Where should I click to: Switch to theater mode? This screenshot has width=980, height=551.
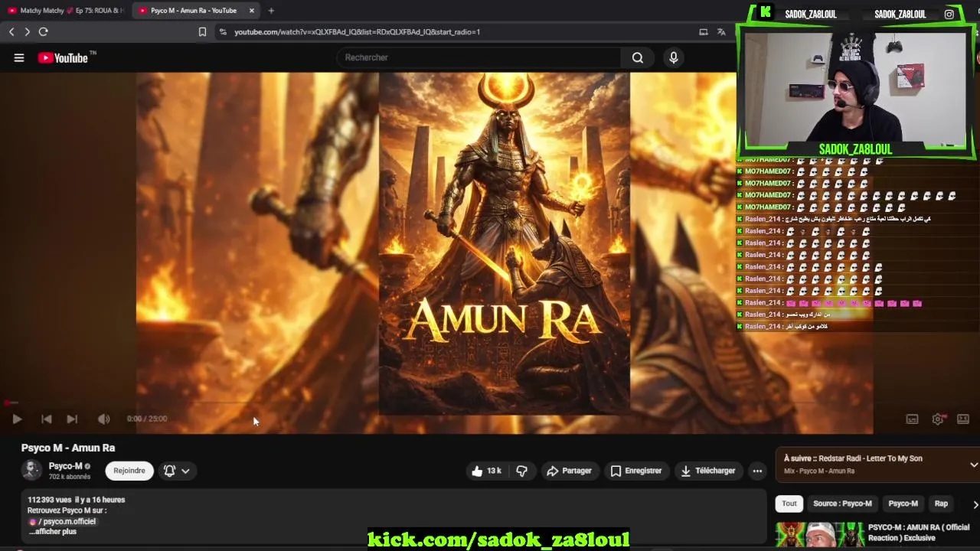[x=963, y=419]
